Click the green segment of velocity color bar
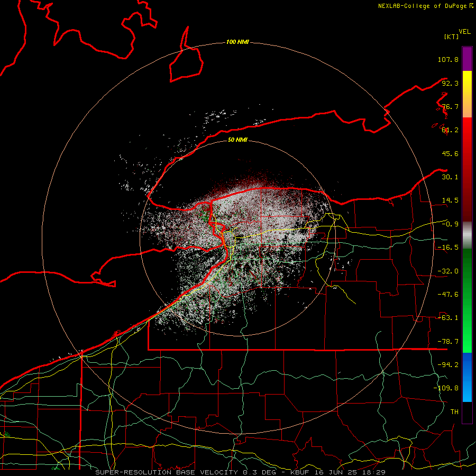Screen dimensions: 476x476 click(x=467, y=300)
